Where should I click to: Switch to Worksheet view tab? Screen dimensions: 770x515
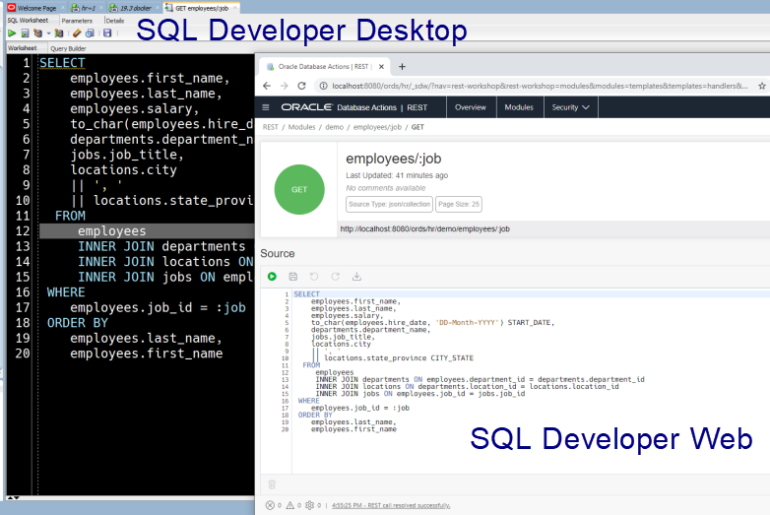[x=23, y=48]
